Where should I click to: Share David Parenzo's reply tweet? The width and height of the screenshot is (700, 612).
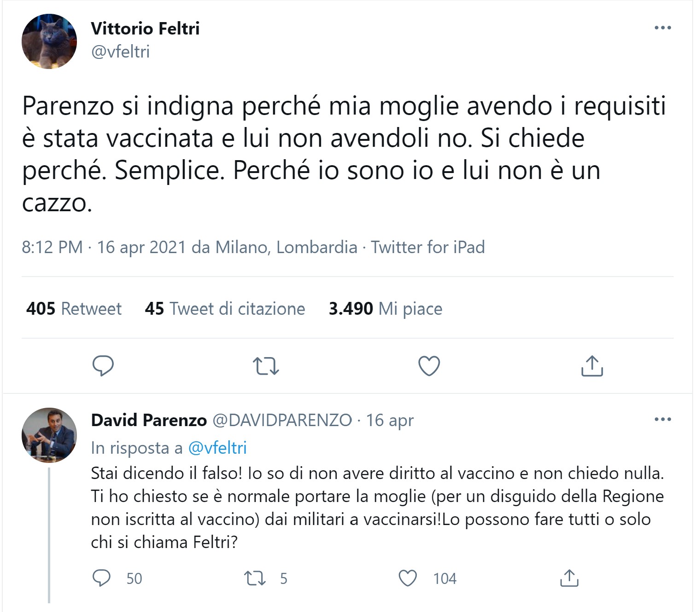click(x=569, y=578)
